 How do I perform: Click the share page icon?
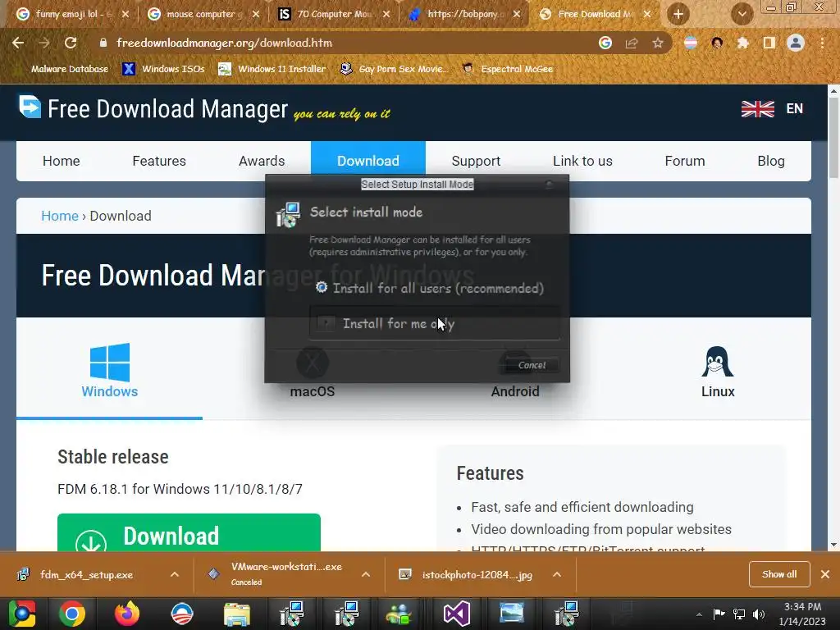[632, 43]
